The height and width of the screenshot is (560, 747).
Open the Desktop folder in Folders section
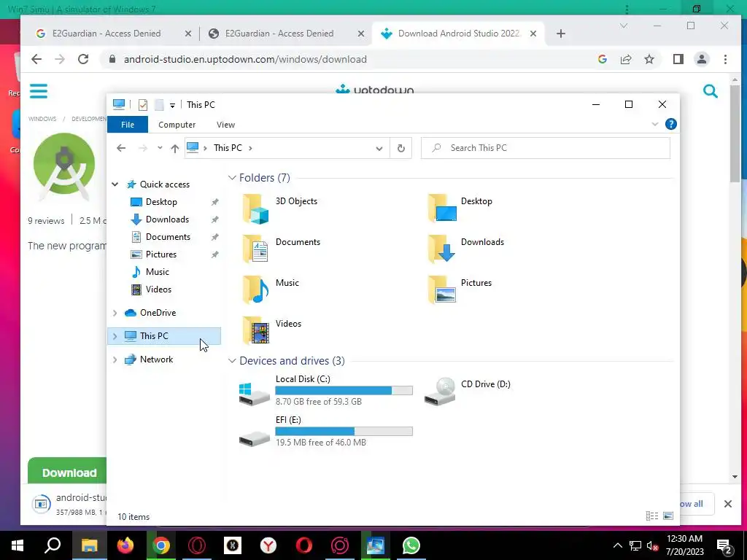(460, 209)
